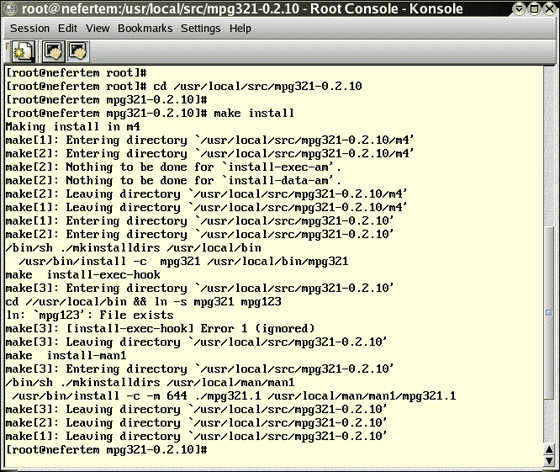Screen dimensions: 560x472
Task: Click the 'ln -s mpg321 mpg123' command line
Action: 144,301
